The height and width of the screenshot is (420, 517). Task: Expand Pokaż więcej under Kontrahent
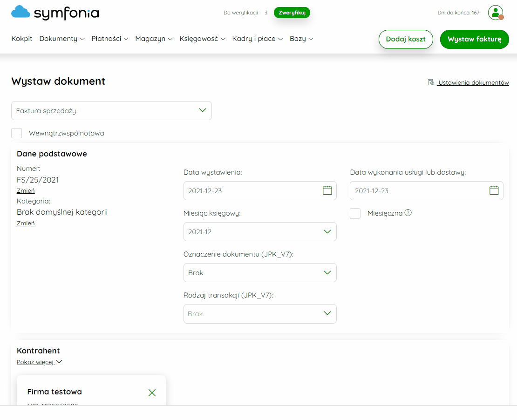40,362
